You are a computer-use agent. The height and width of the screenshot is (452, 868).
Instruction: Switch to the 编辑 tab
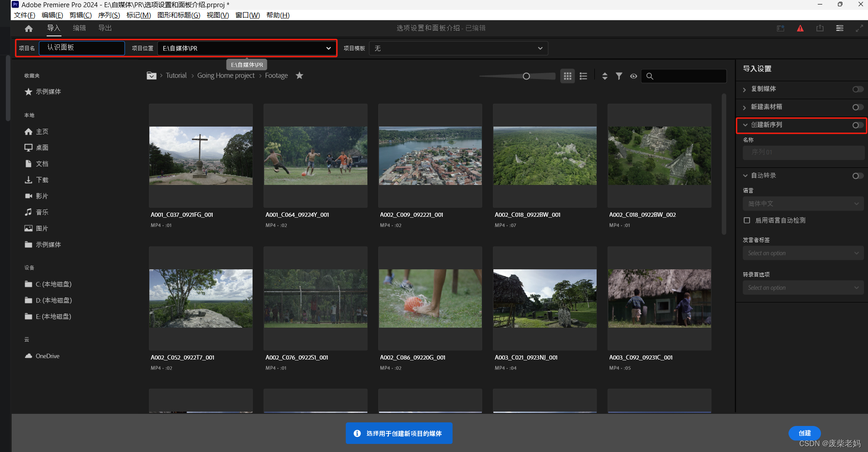(79, 28)
